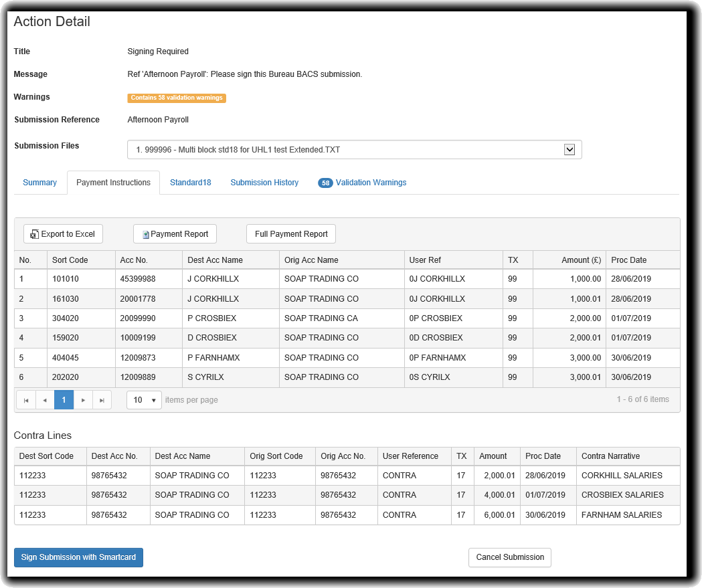Cancel the submission
Viewport: 702px width, 588px height.
pos(509,557)
